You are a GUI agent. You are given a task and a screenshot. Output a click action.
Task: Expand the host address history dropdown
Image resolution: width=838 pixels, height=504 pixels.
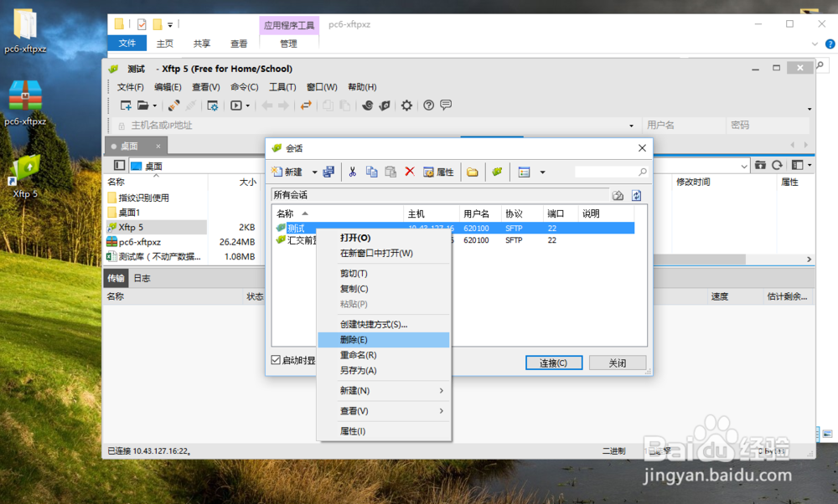tap(631, 126)
